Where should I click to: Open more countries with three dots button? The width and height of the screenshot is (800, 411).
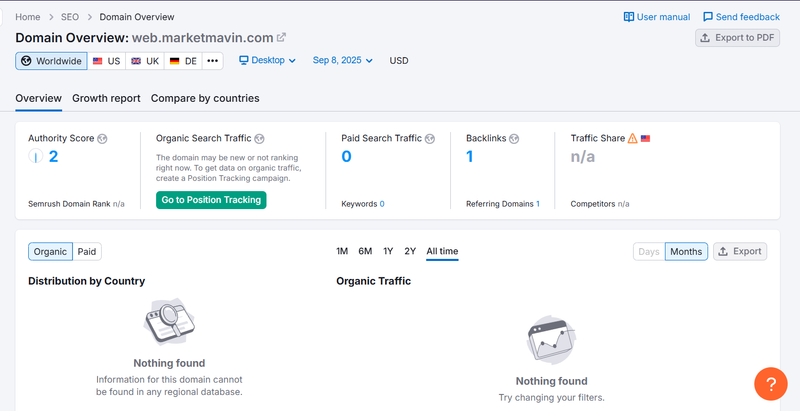click(x=213, y=61)
